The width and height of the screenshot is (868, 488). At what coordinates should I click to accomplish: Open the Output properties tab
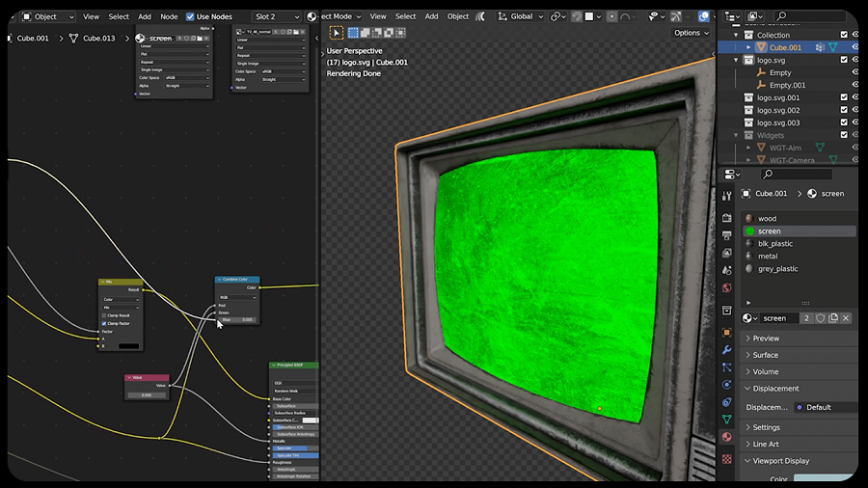[727, 235]
